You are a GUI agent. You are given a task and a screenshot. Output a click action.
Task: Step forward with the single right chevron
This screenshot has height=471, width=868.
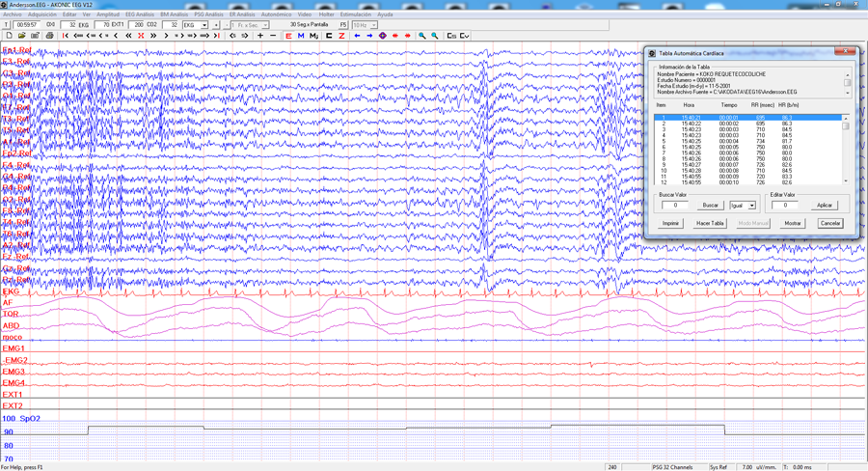[x=166, y=36]
